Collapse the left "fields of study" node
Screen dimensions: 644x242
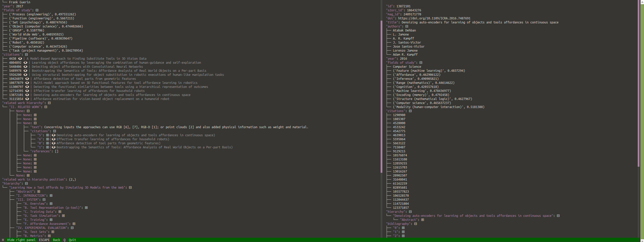pyautogui.click(x=37, y=10)
